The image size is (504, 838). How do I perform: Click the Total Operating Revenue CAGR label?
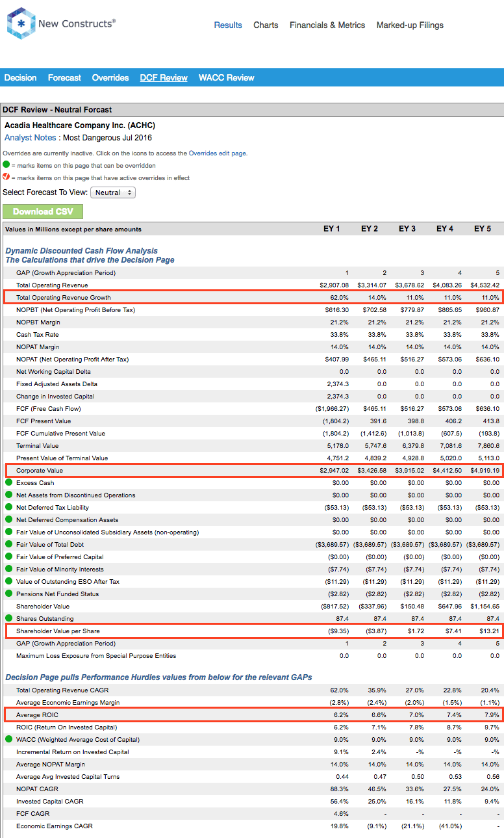pos(62,690)
